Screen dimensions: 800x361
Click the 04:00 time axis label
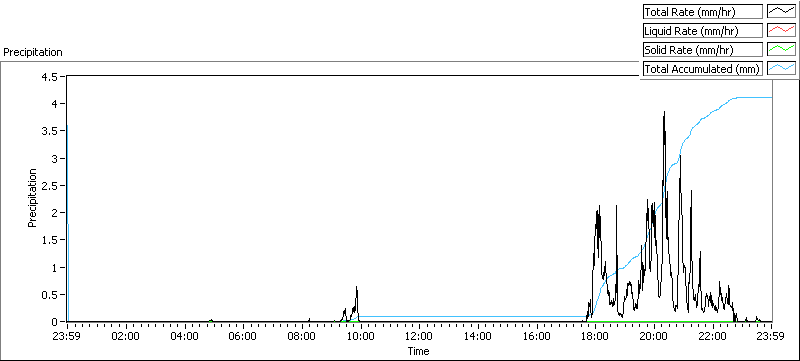184,336
